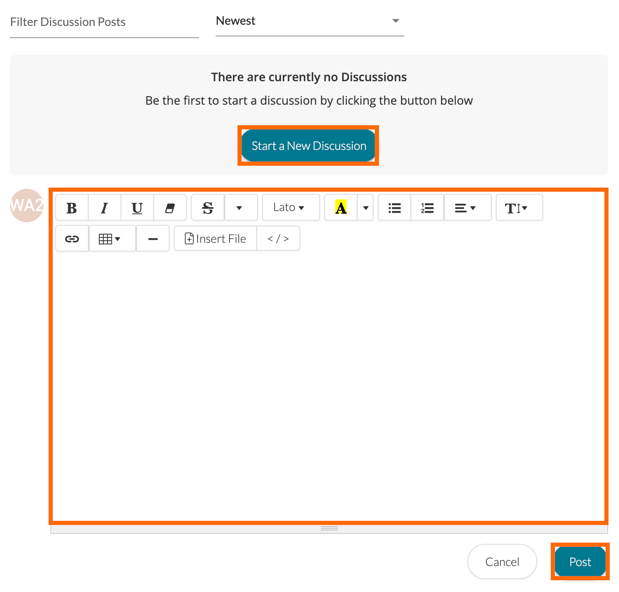Open the table insert dropdown
The width and height of the screenshot is (619, 592).
(x=110, y=239)
